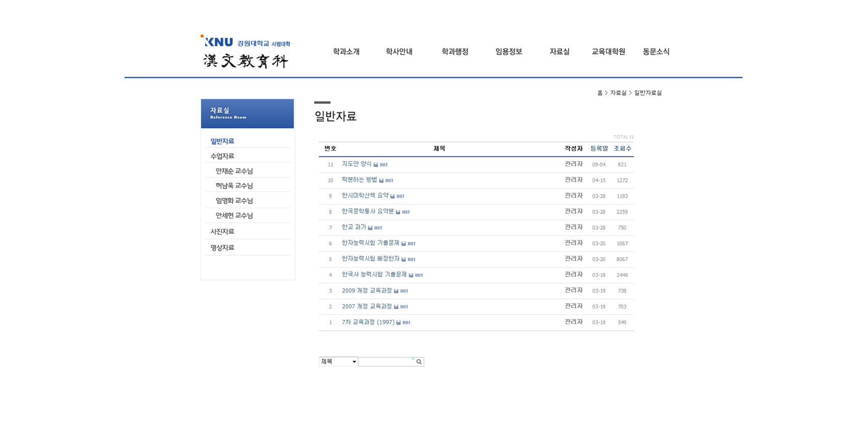Image resolution: width=868 pixels, height=434 pixels.
Task: Open the post 2007 개정 교육과정
Action: 367,306
